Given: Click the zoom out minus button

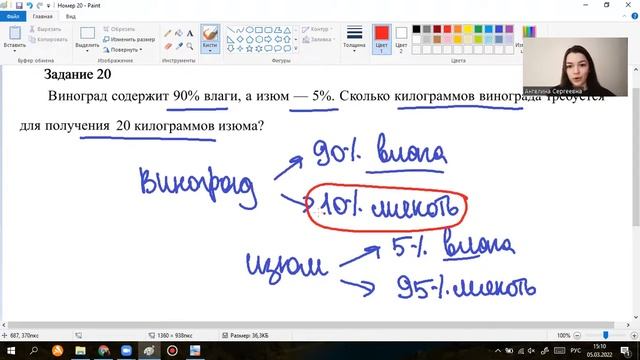Looking at the screenshot, I should click(x=577, y=336).
